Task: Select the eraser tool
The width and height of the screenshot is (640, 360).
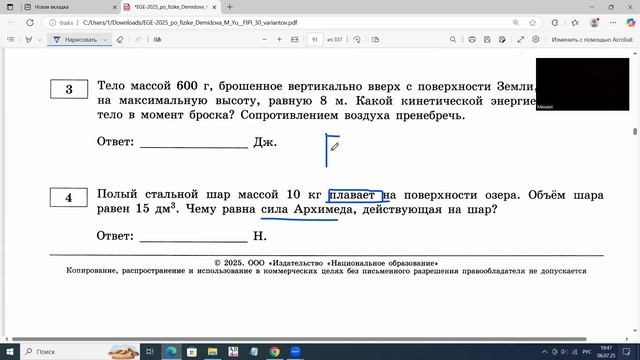Action: 120,40
